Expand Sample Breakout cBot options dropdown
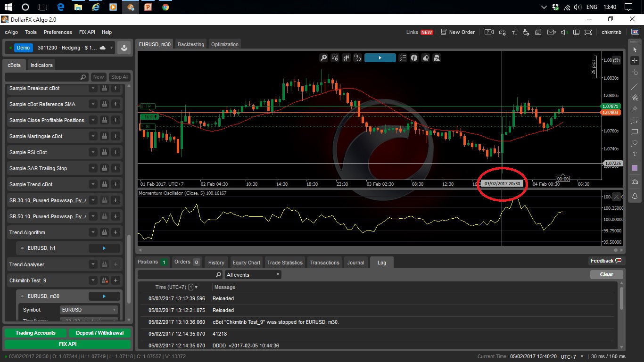 pos(93,88)
